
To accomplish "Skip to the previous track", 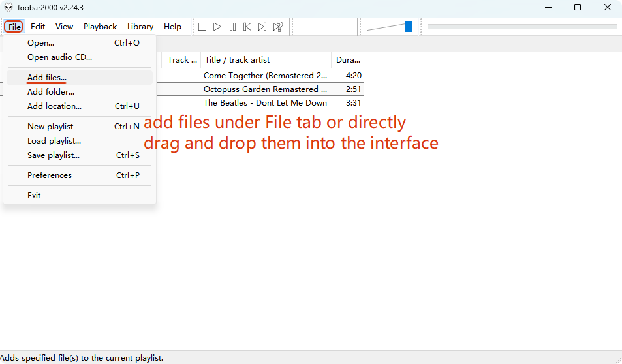I will pos(247,27).
